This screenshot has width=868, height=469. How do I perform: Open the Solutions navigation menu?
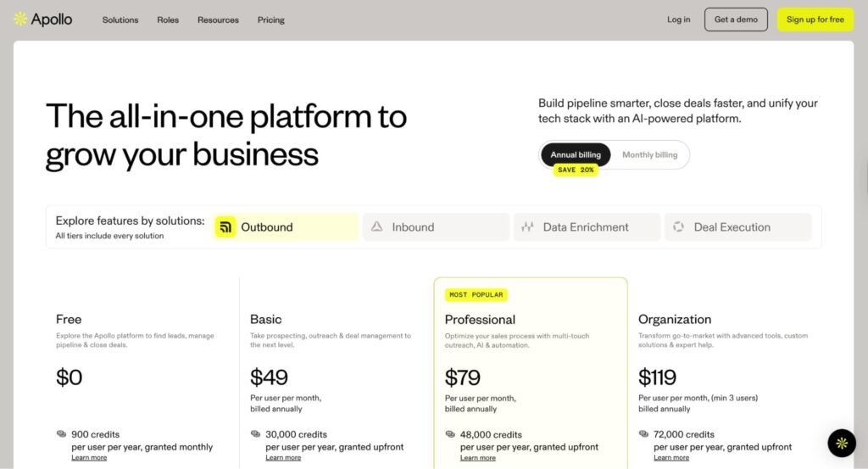point(120,20)
